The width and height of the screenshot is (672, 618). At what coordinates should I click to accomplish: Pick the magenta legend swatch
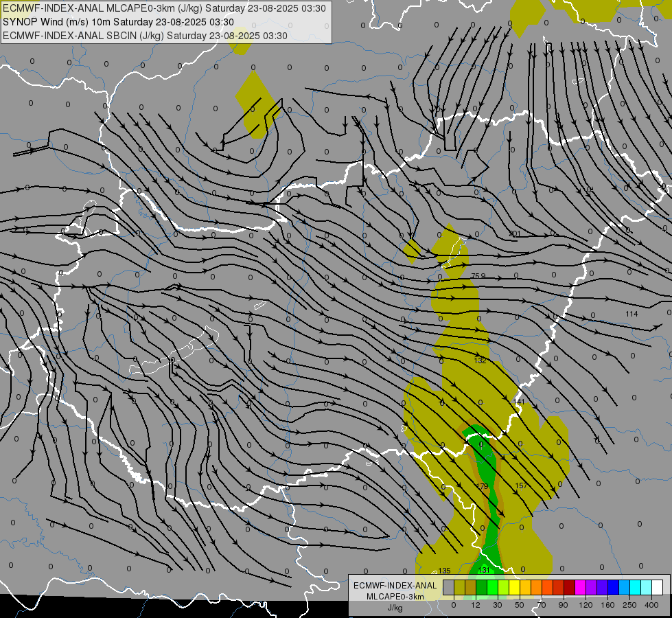point(581,587)
